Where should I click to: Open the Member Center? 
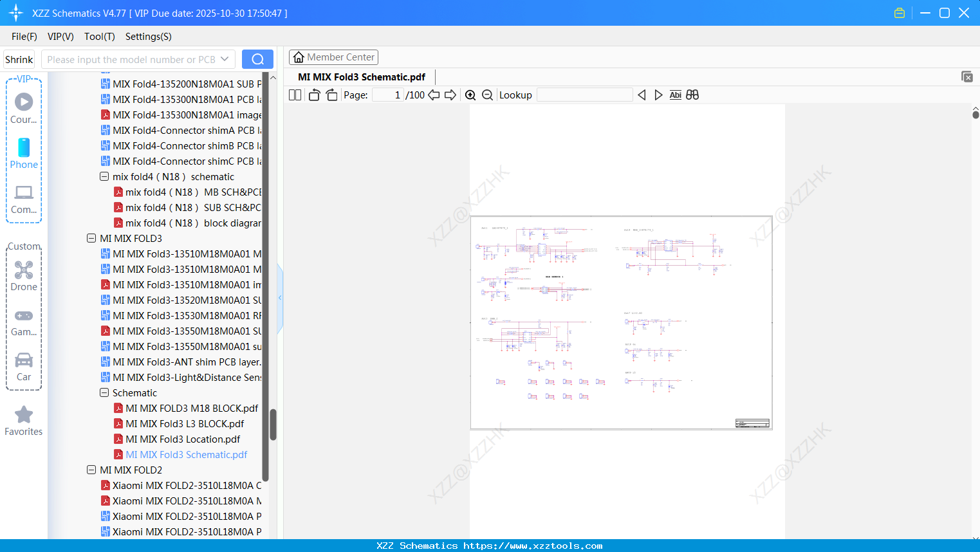pos(333,57)
